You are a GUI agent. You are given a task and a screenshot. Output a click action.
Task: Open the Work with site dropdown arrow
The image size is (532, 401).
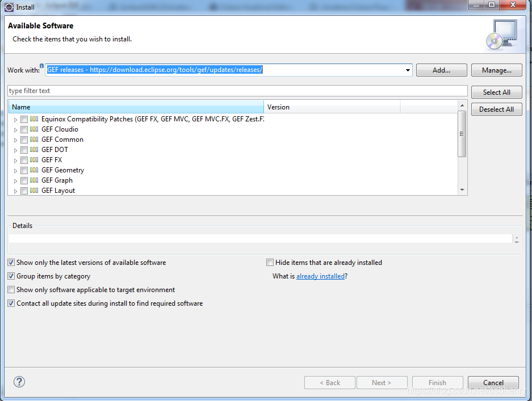[x=408, y=70]
